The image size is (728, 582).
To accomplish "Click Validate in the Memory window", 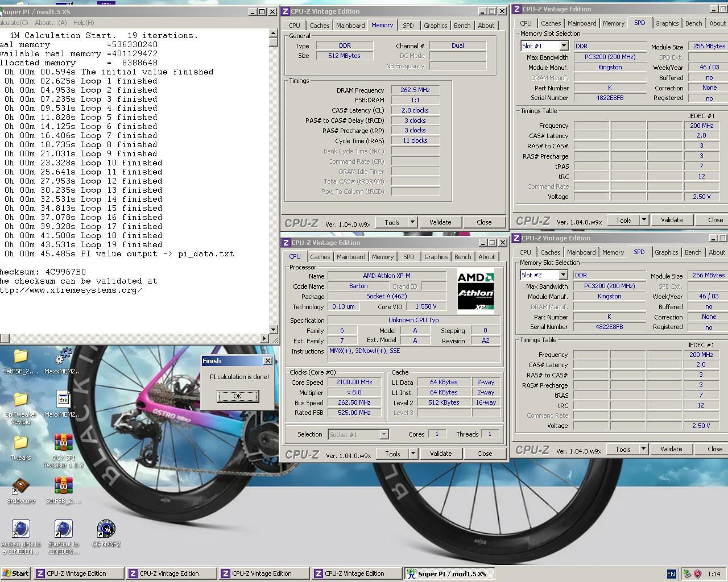I will pyautogui.click(x=440, y=222).
